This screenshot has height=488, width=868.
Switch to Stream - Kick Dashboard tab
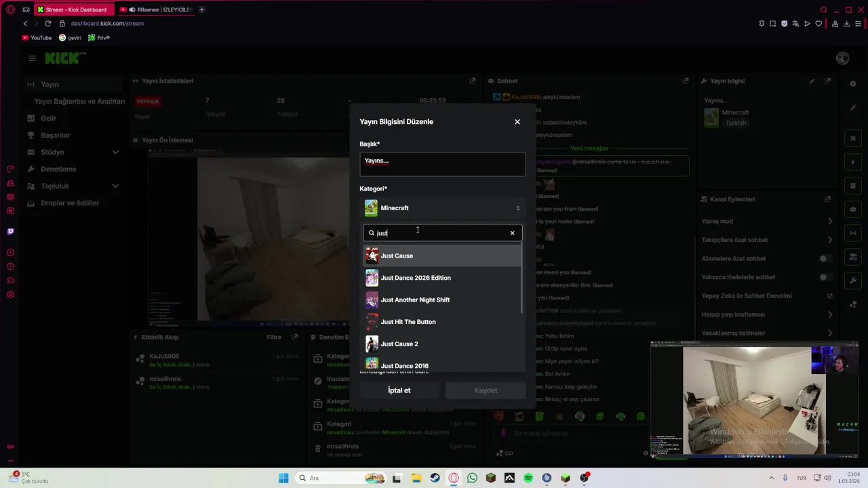click(73, 9)
